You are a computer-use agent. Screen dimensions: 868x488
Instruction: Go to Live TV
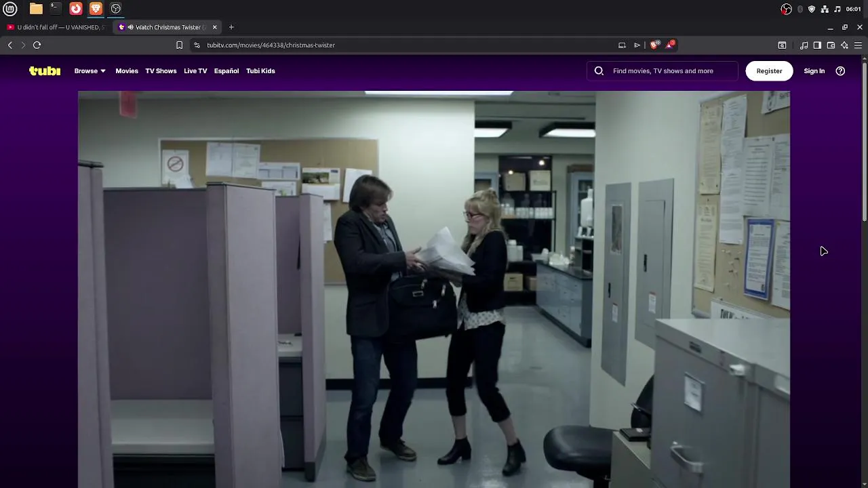[195, 70]
